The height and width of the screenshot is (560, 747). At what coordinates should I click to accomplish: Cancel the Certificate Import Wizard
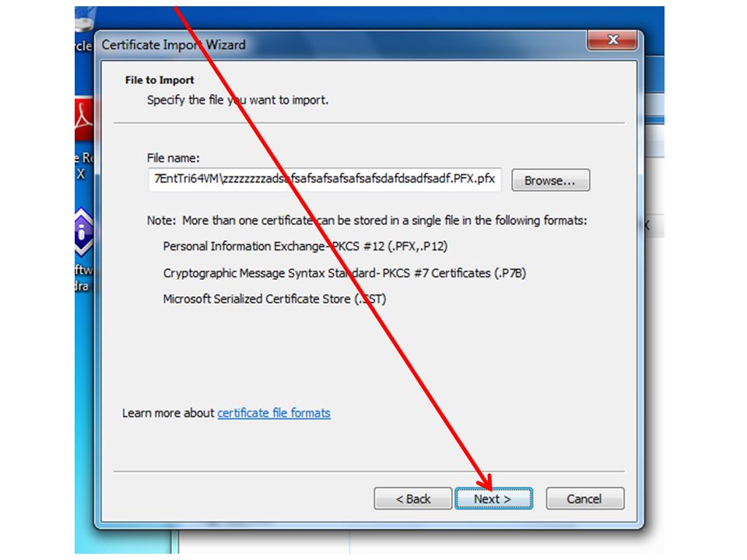click(x=584, y=499)
